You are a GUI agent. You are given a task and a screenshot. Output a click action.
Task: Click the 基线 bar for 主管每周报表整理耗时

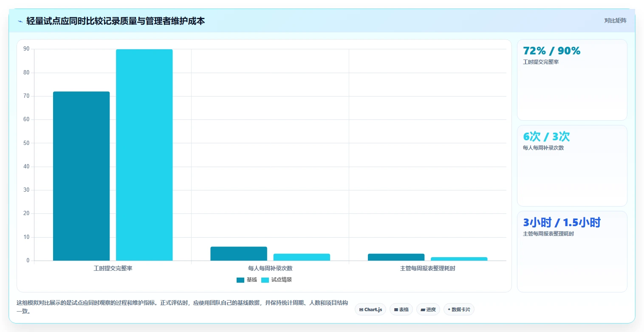pyautogui.click(x=396, y=257)
